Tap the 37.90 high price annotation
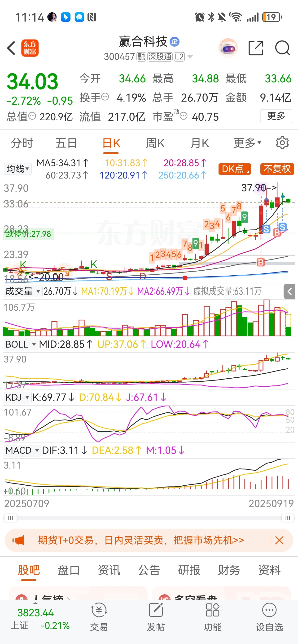 pos(259,188)
